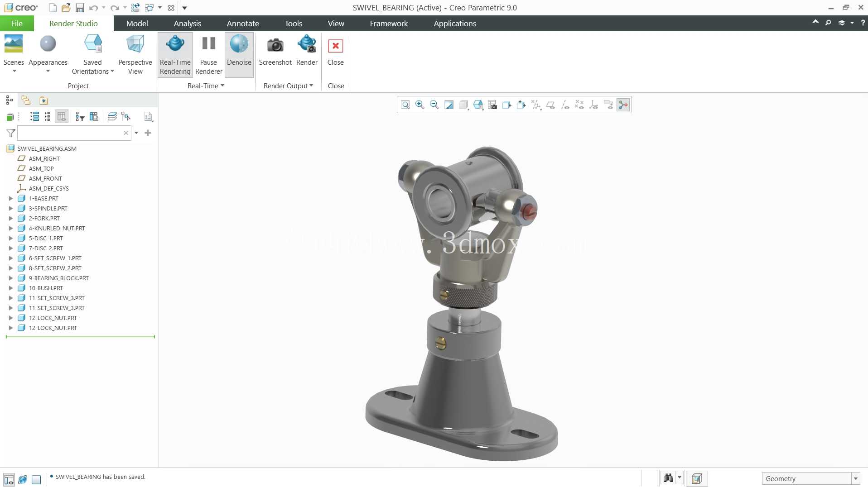Toggle Spin Center icon in graphics toolbar
The width and height of the screenshot is (868, 487).
click(x=623, y=105)
